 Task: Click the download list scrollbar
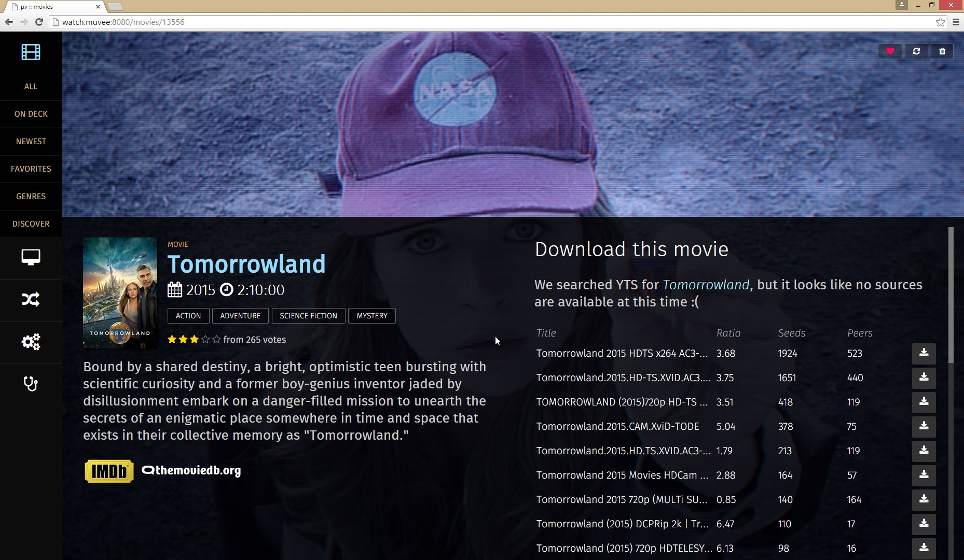click(x=951, y=295)
